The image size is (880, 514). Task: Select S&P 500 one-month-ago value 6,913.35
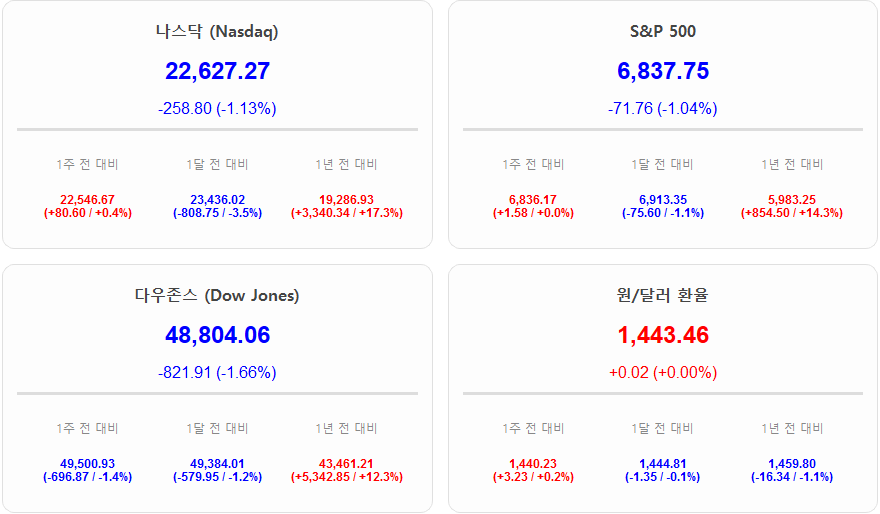tap(662, 200)
